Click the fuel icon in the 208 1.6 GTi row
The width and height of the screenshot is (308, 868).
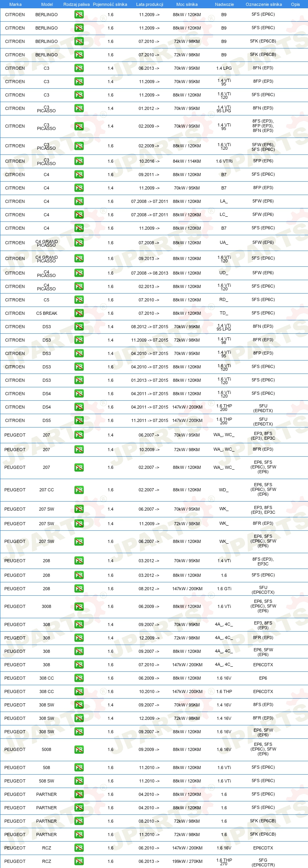click(79, 589)
